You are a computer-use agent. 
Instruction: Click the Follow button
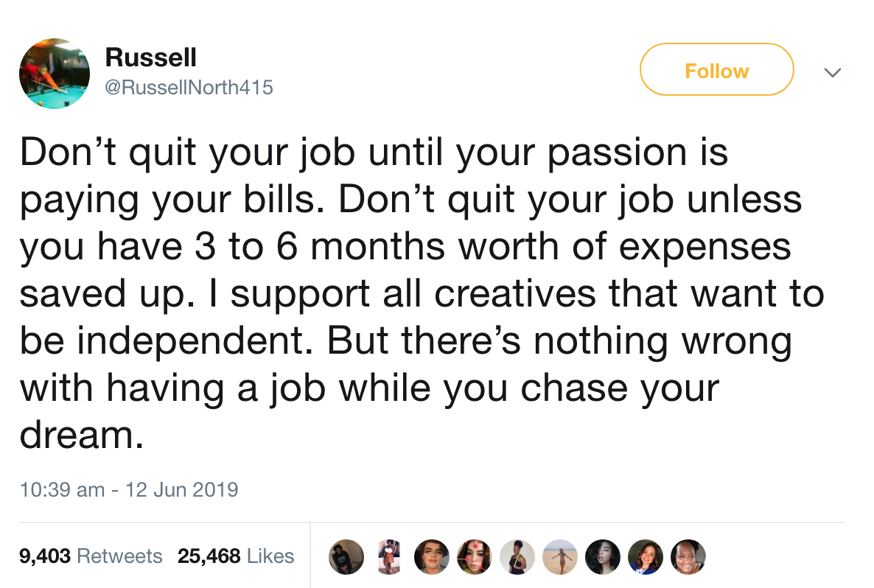pos(716,70)
